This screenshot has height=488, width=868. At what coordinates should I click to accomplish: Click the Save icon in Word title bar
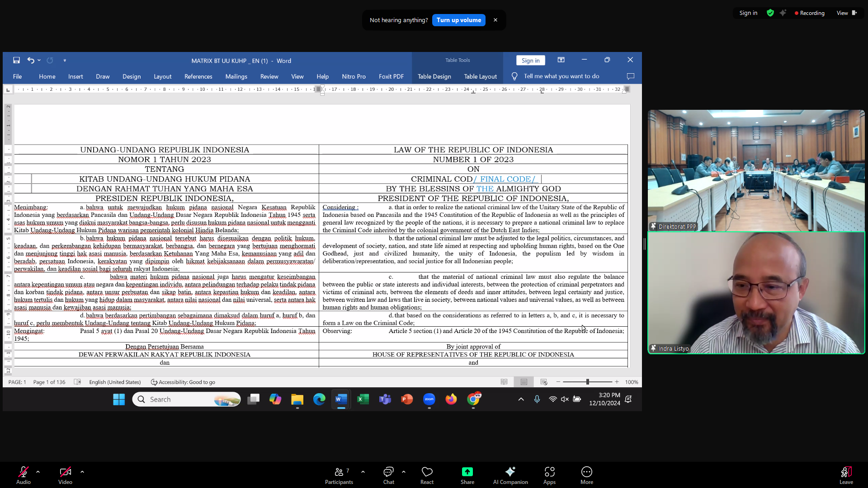click(16, 60)
